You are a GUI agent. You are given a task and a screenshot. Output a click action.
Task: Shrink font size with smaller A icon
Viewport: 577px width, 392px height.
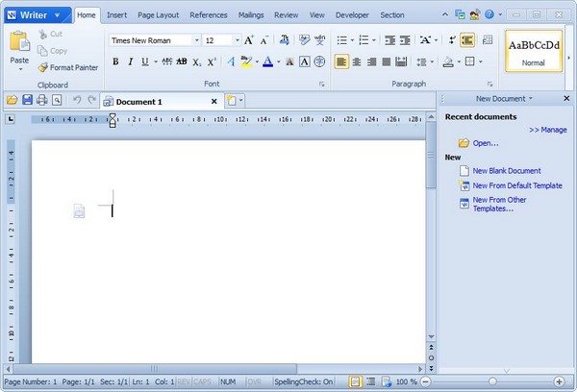coord(264,40)
